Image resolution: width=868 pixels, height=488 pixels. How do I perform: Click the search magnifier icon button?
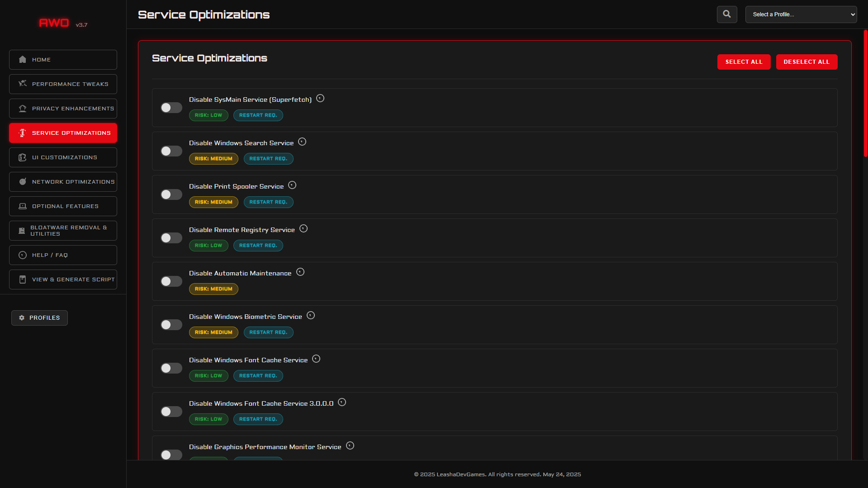point(727,14)
